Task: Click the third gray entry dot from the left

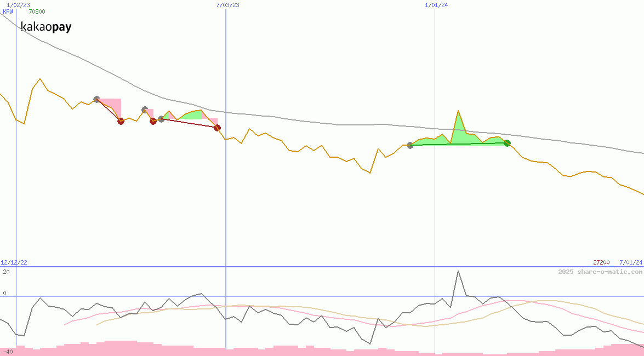Action: [x=161, y=119]
